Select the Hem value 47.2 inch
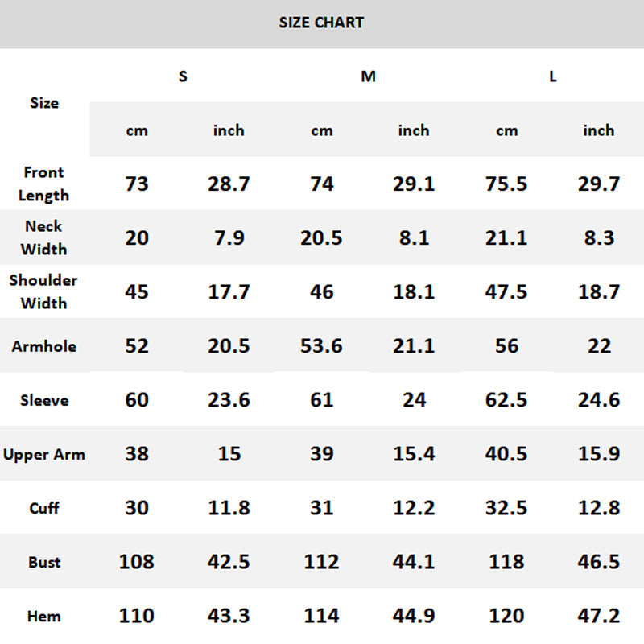The width and height of the screenshot is (644, 644). [599, 617]
